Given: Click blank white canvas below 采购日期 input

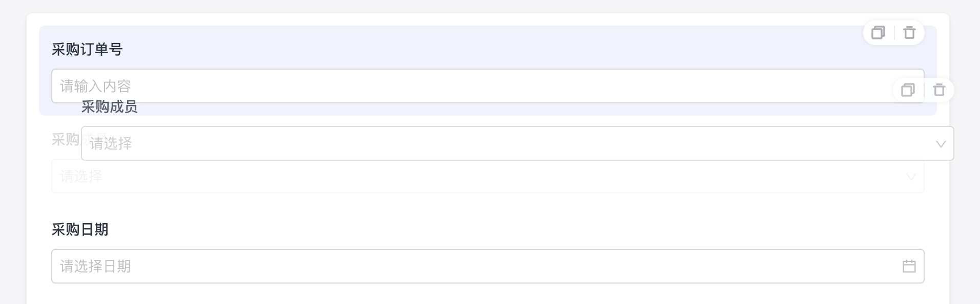Looking at the screenshot, I should pos(461,294).
